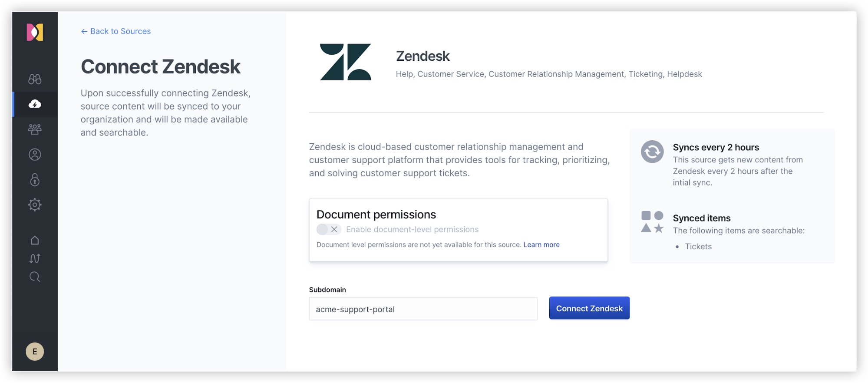Open the Settings gear icon in sidebar
Viewport: 868px width, 383px height.
[x=35, y=205]
